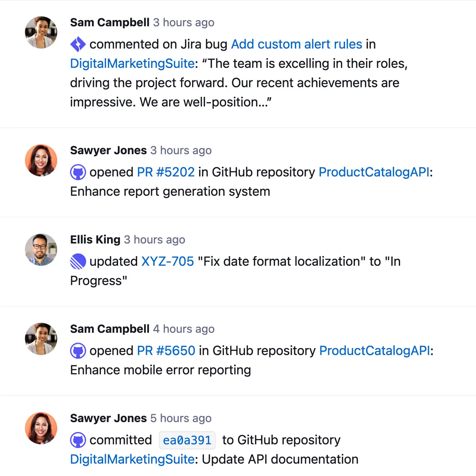Open PR #5202 in ProductCatalogAPI
476x476 pixels.
(165, 172)
